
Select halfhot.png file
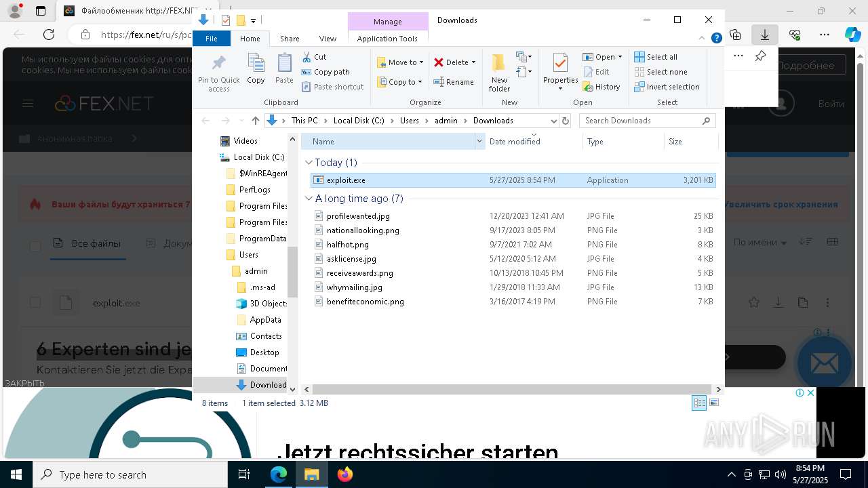tap(513, 245)
